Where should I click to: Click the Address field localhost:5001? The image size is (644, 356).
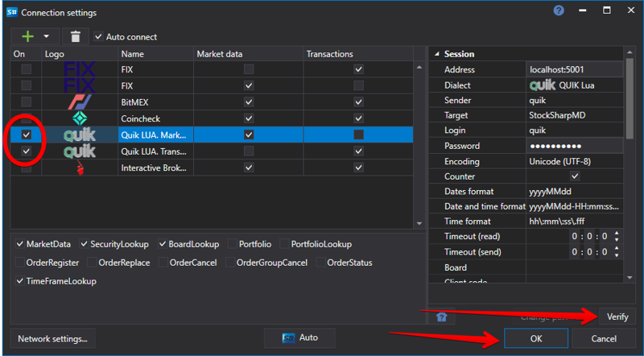click(575, 69)
